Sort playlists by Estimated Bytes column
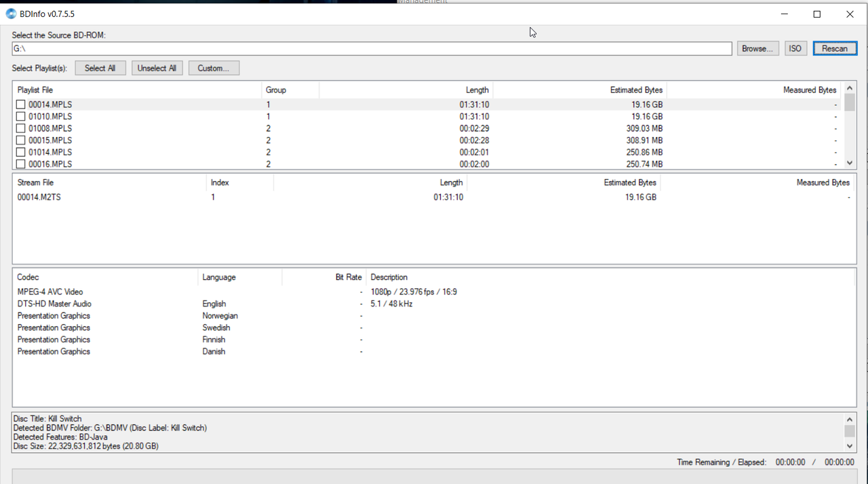This screenshot has height=484, width=868. coord(579,90)
